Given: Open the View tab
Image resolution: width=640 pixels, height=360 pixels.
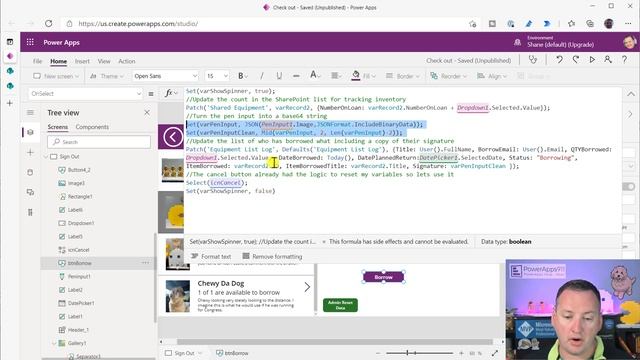Looking at the screenshot, I should 104,61.
